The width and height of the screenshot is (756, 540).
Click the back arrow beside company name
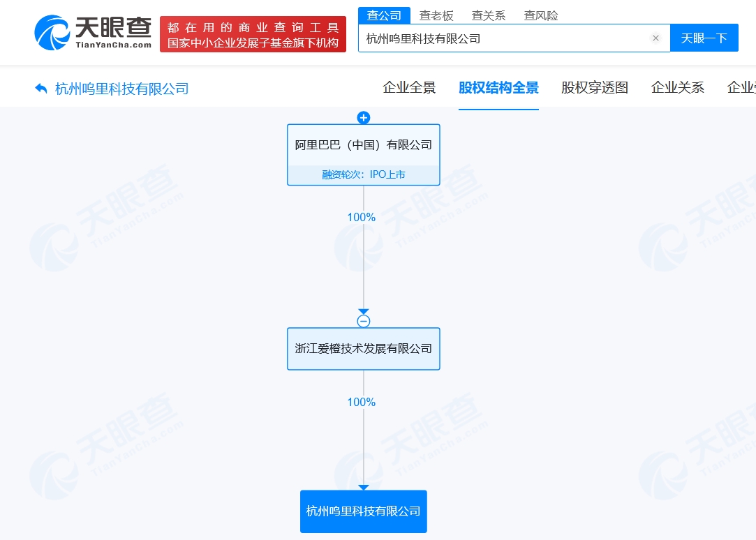(x=41, y=89)
